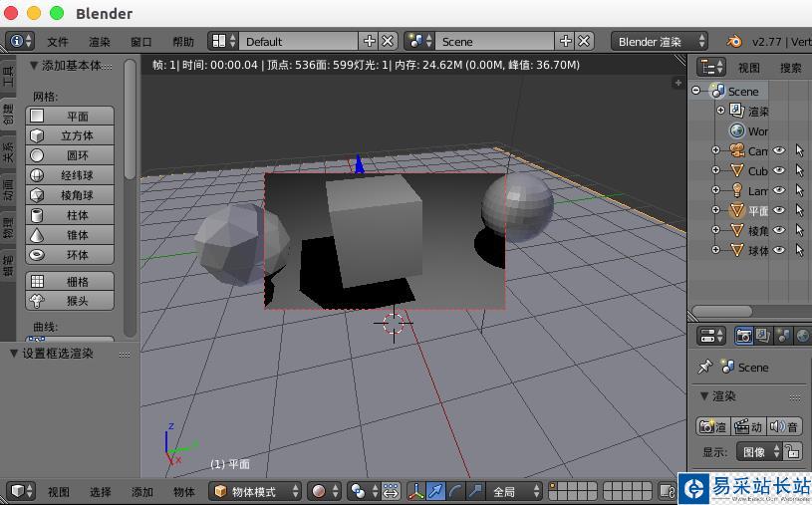Viewport: 812px width, 505px height.
Task: Switch to the 动画 (Animation) tab
Action: pyautogui.click(x=8, y=188)
